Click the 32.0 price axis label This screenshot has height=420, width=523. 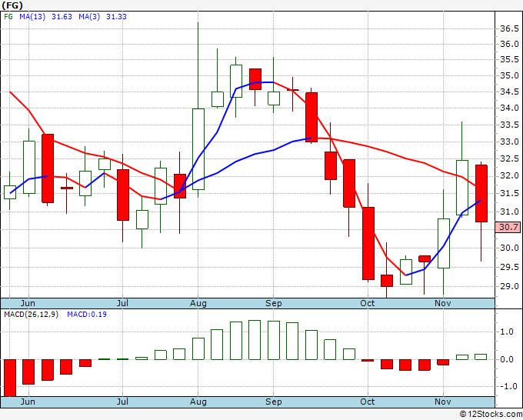[x=509, y=176]
